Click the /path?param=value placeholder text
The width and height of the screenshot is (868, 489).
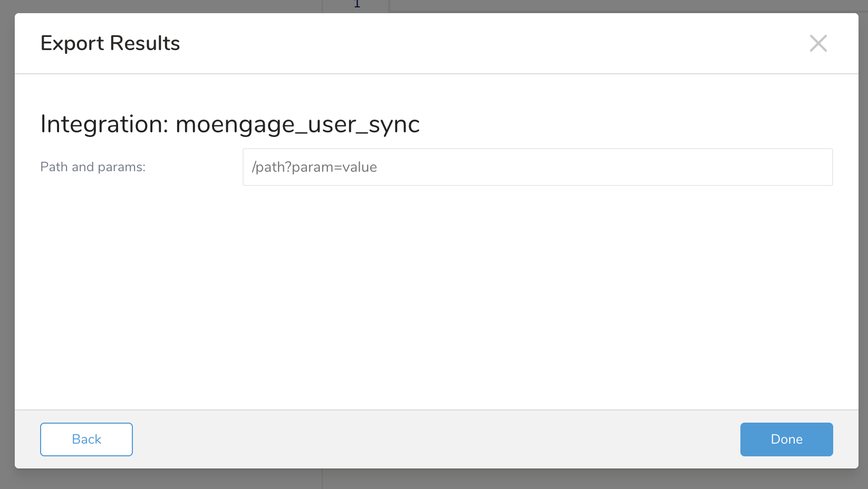point(314,167)
